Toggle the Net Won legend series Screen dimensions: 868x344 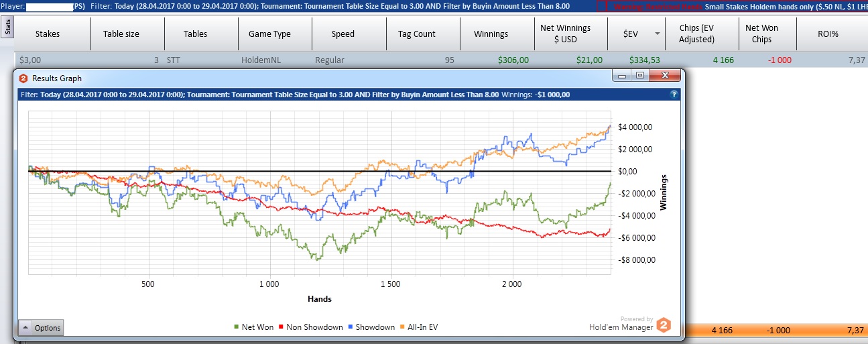coord(254,327)
